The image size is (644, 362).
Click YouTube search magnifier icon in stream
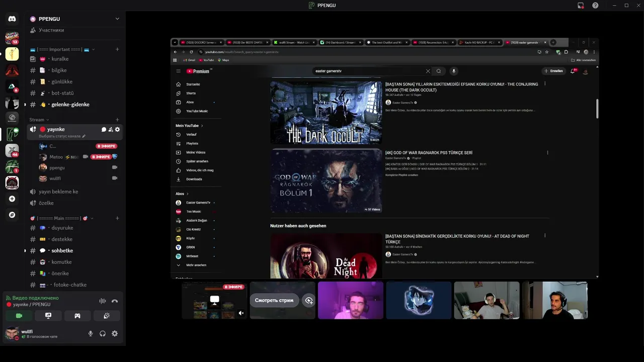(x=439, y=71)
